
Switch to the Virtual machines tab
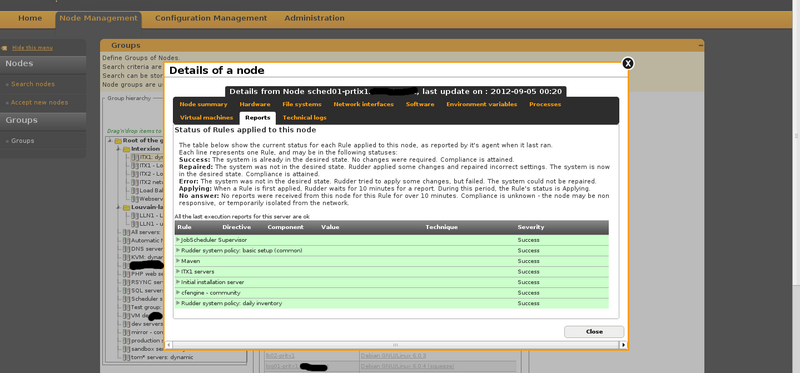pos(206,117)
